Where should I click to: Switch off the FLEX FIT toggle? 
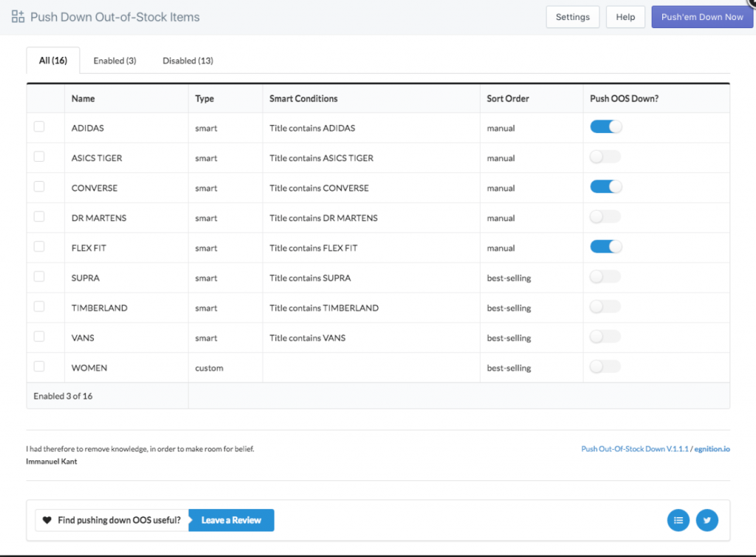click(605, 247)
